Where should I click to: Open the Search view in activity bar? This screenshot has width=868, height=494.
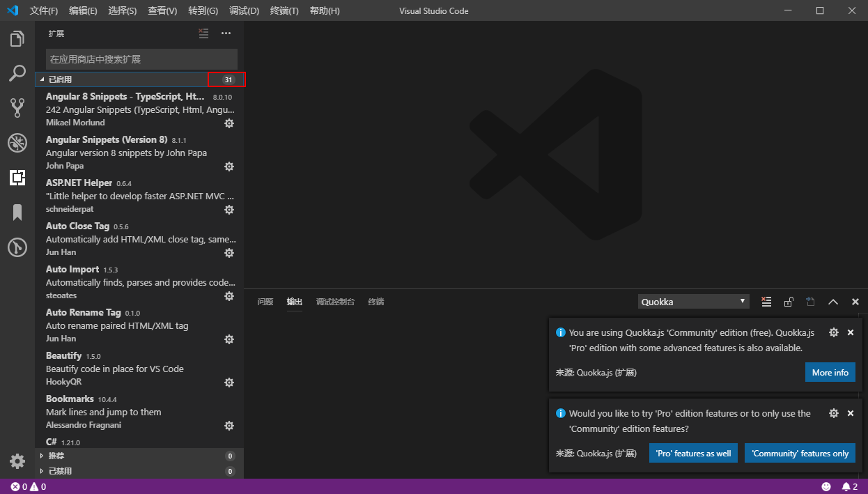point(17,73)
